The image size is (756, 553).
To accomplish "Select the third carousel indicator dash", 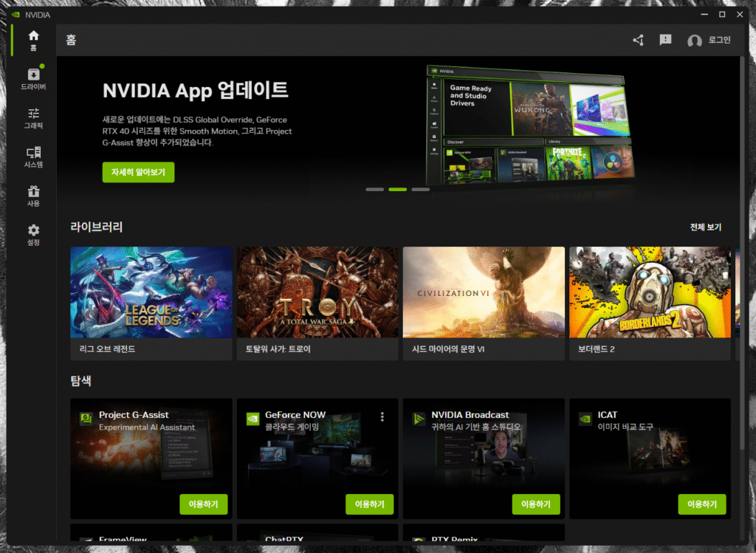I will (x=421, y=190).
